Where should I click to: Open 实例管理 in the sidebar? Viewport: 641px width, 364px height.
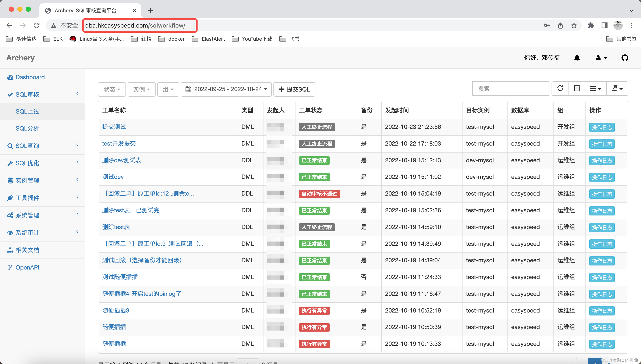tap(27, 180)
